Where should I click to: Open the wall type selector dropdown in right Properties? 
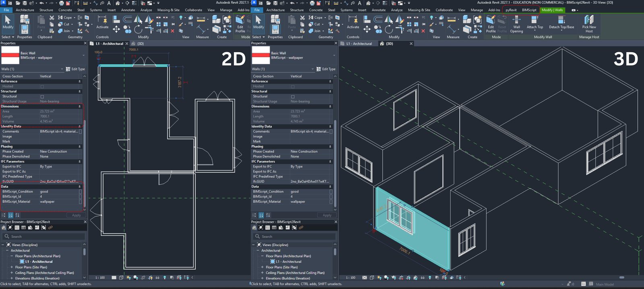click(x=334, y=55)
